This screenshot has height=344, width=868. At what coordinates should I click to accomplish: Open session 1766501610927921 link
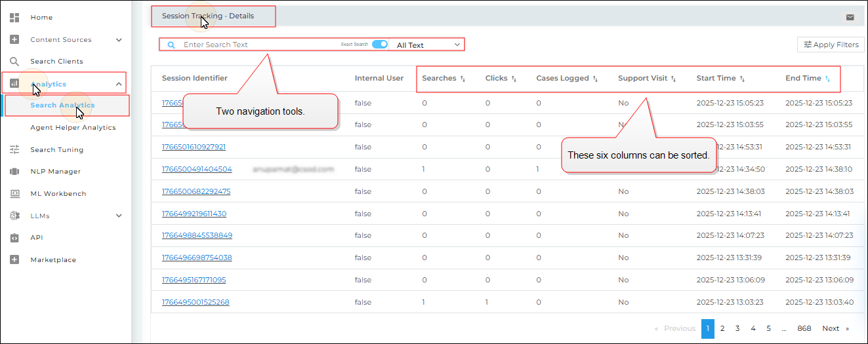(x=194, y=147)
